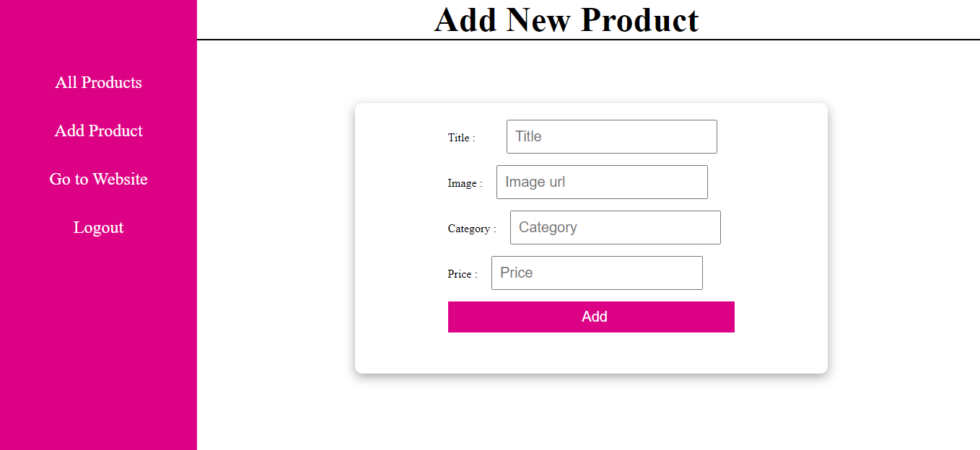
Task: Click the Image url placeholder text
Action: point(535,182)
